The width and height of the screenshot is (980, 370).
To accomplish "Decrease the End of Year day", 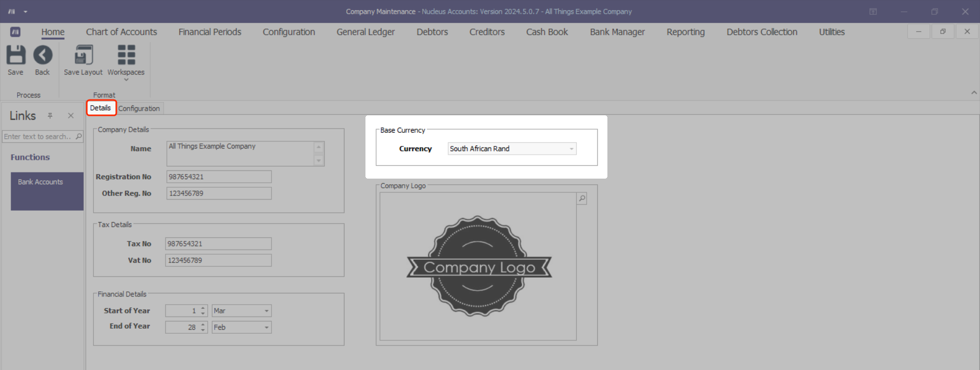I will 203,330.
